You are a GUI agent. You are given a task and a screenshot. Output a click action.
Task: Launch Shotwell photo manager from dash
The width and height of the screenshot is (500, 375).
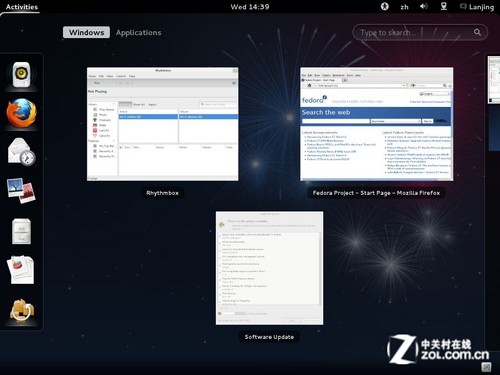click(21, 191)
